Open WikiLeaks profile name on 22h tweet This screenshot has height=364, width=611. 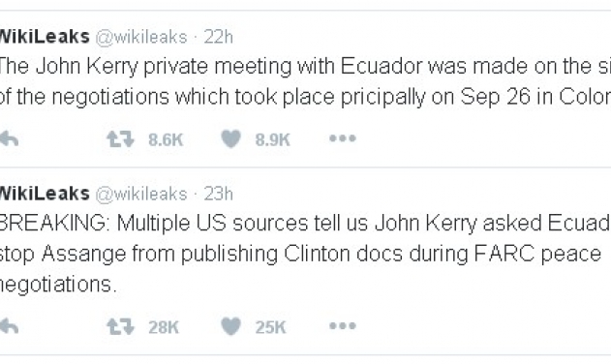pos(45,37)
